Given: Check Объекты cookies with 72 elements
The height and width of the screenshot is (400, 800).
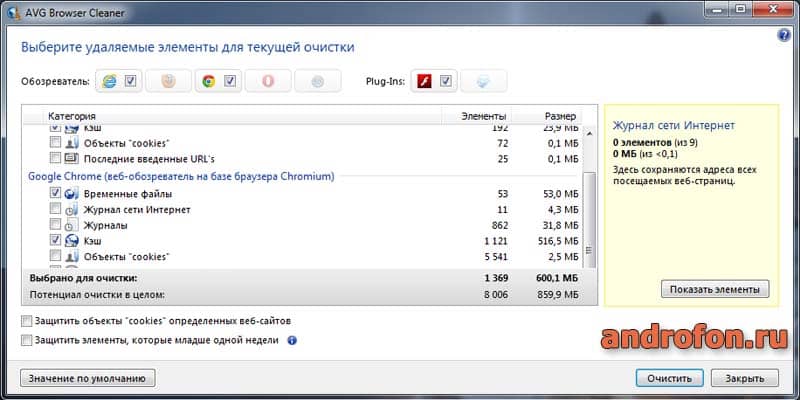Looking at the screenshot, I should [56, 142].
